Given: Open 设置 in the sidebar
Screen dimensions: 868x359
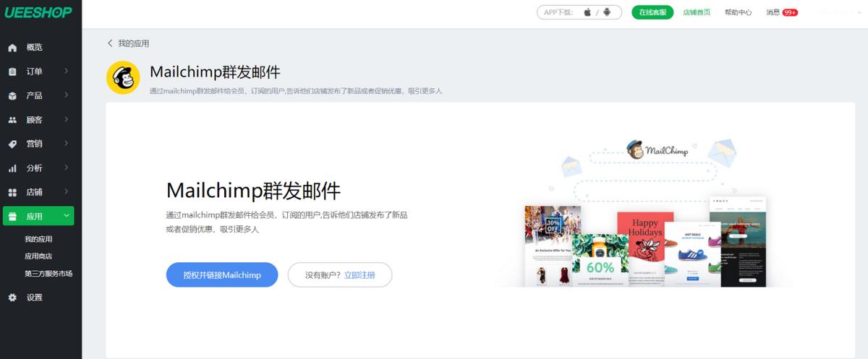Looking at the screenshot, I should [34, 298].
